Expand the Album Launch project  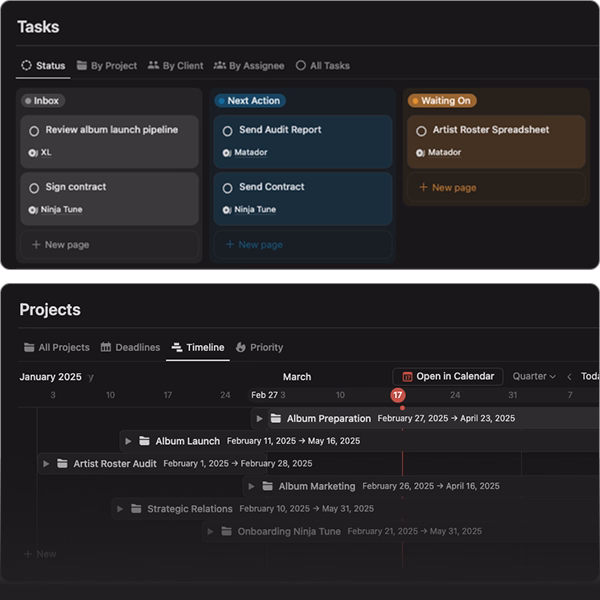pos(128,441)
